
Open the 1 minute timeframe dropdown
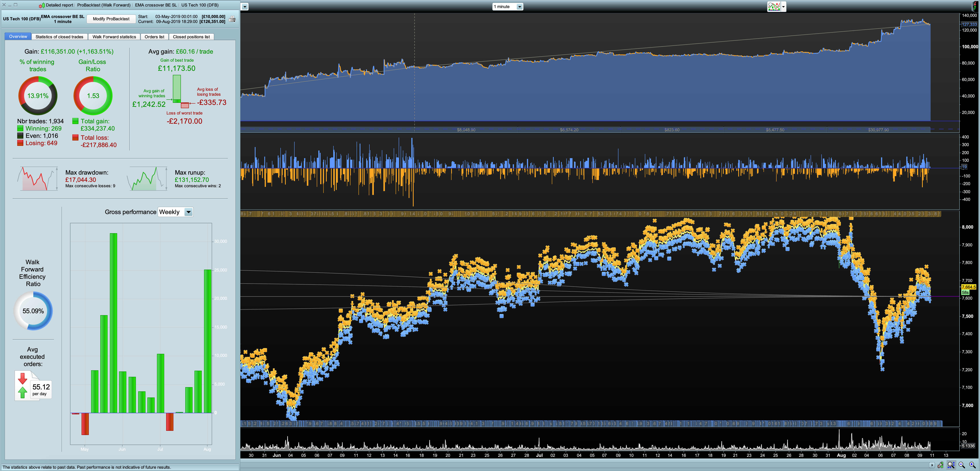coord(519,7)
